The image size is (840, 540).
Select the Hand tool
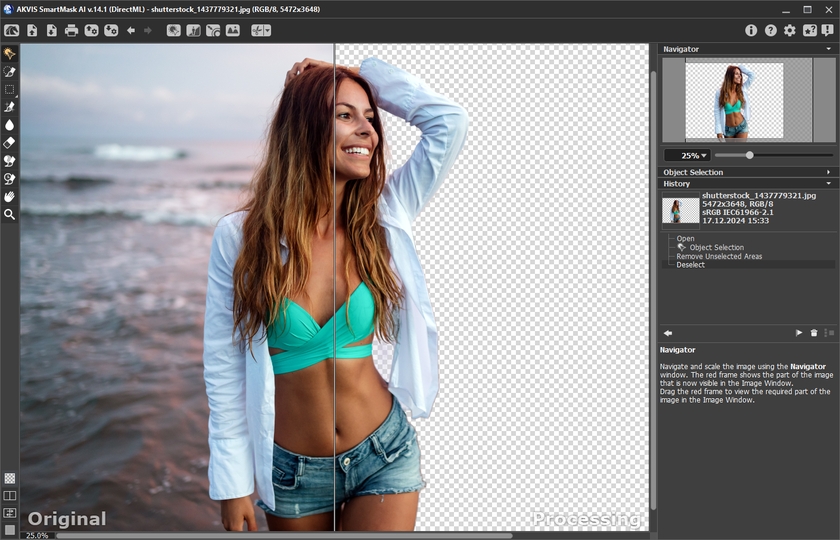pos(9,197)
